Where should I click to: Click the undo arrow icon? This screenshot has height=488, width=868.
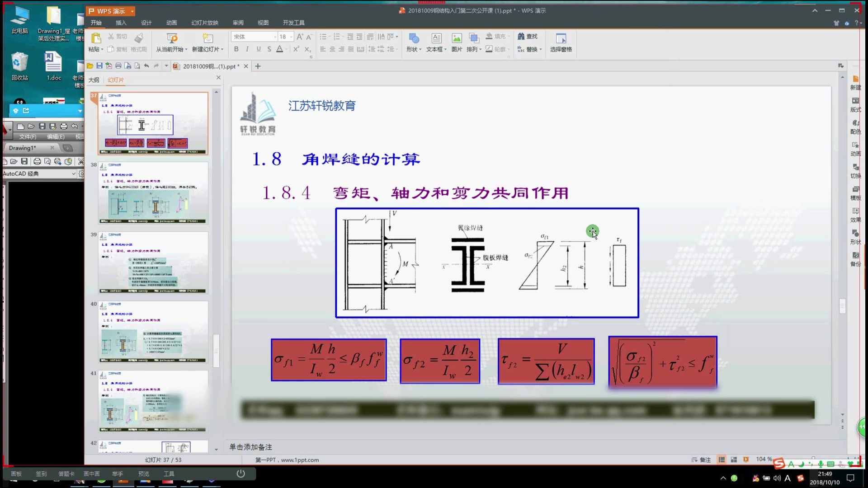[x=146, y=66]
